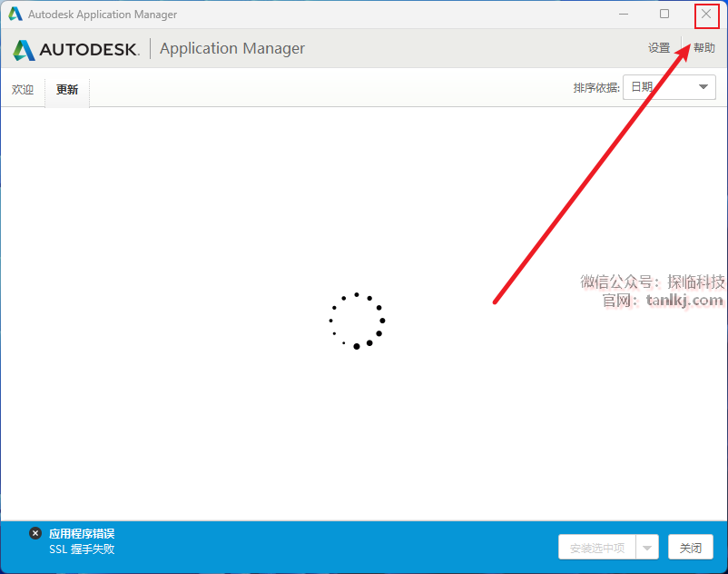This screenshot has width=728, height=574.
Task: Click the Autodesk logo in header
Action: click(75, 49)
